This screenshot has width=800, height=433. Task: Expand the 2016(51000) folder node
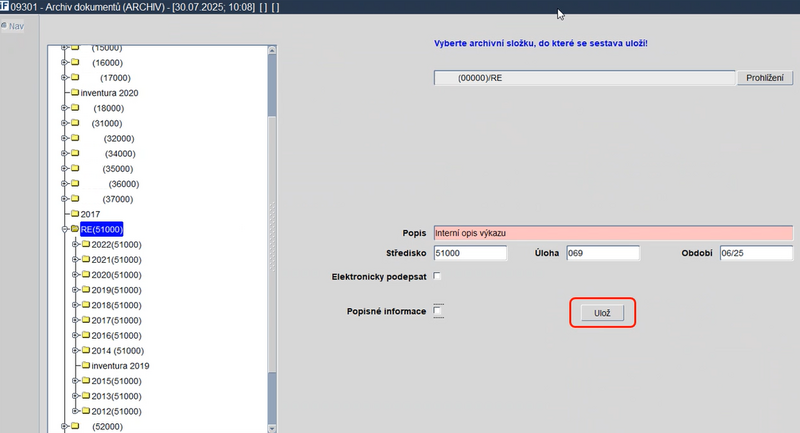[x=76, y=335]
